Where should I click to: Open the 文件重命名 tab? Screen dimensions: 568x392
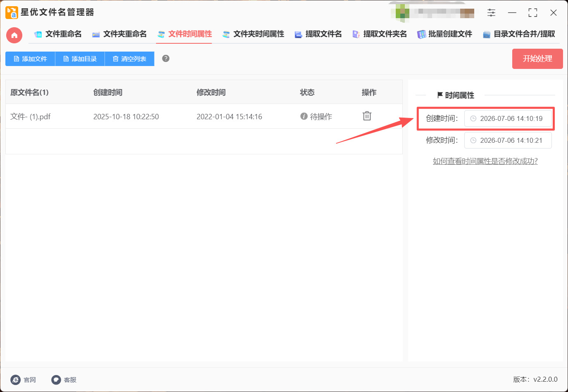(58, 34)
